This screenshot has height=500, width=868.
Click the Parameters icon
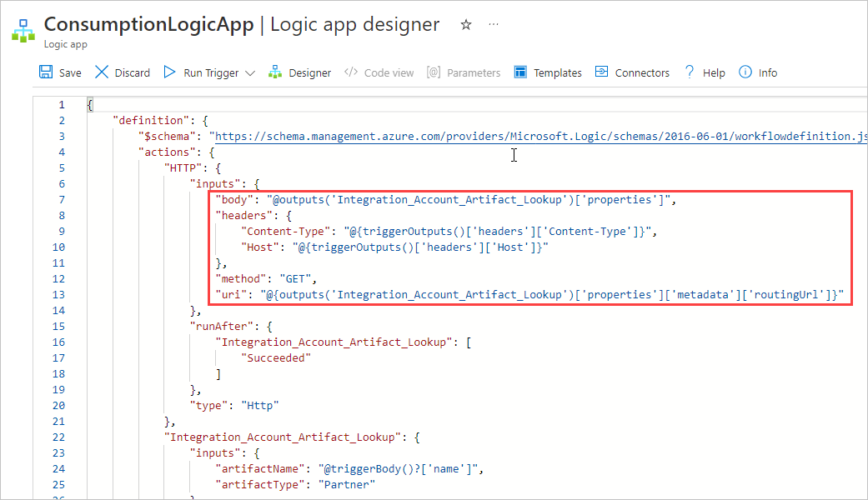click(x=434, y=72)
